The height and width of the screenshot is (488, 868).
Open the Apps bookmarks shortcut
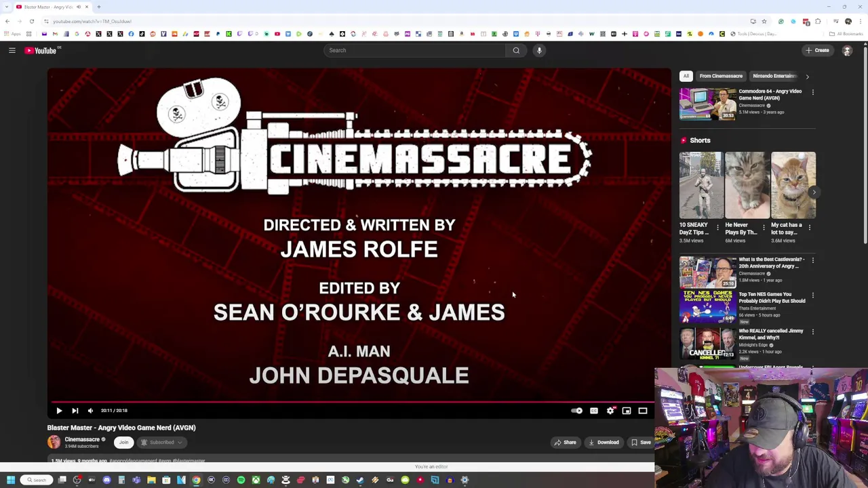[11, 34]
